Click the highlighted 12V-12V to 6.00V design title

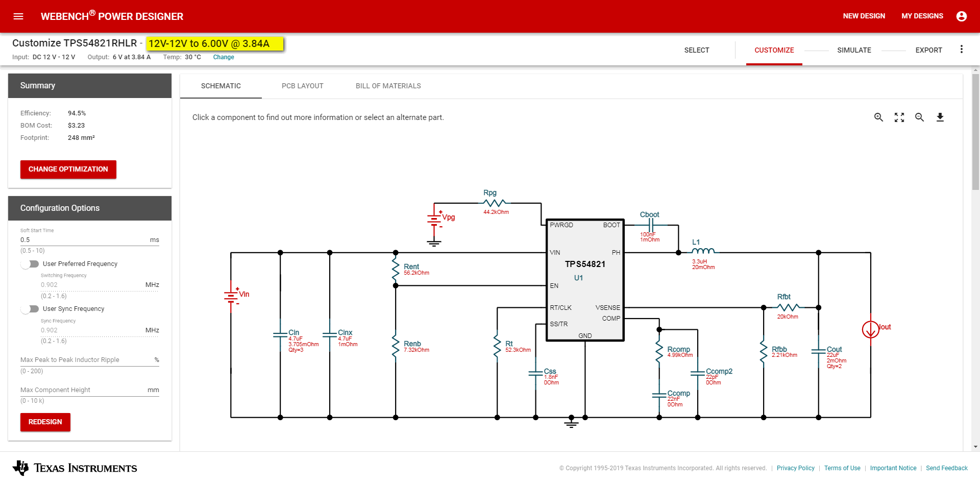point(215,44)
